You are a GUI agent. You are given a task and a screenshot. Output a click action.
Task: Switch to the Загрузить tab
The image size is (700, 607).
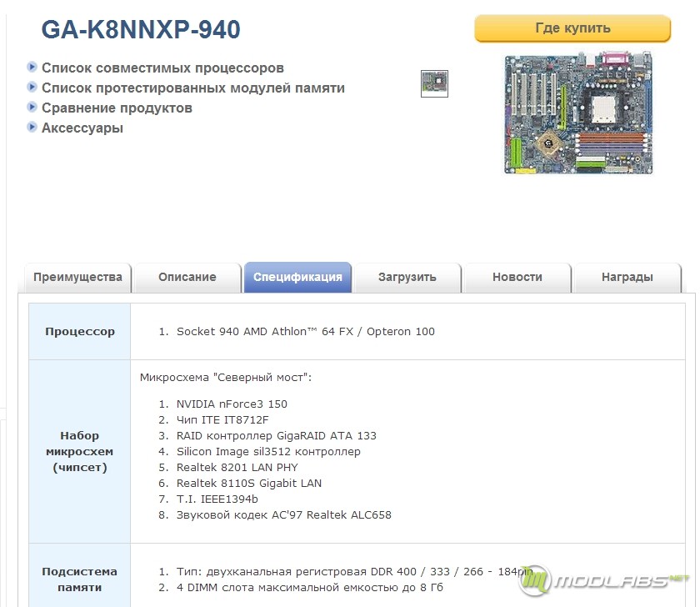click(x=407, y=278)
